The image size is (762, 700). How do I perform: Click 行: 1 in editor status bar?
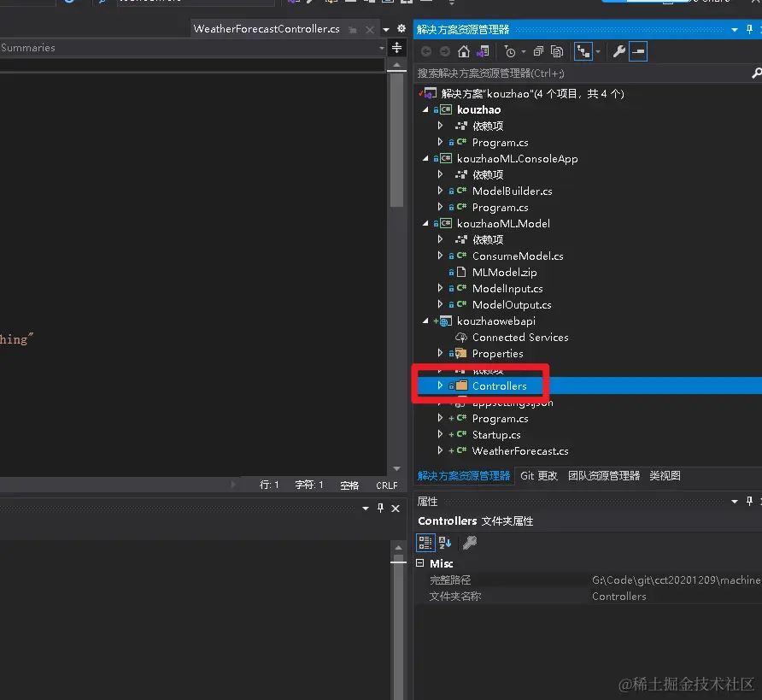click(x=269, y=485)
